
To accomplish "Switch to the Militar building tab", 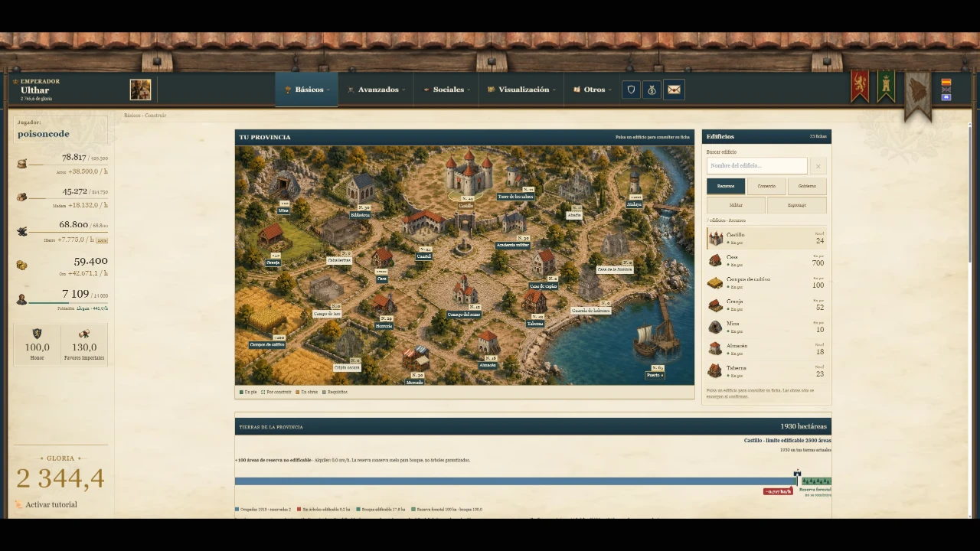I will pyautogui.click(x=736, y=205).
